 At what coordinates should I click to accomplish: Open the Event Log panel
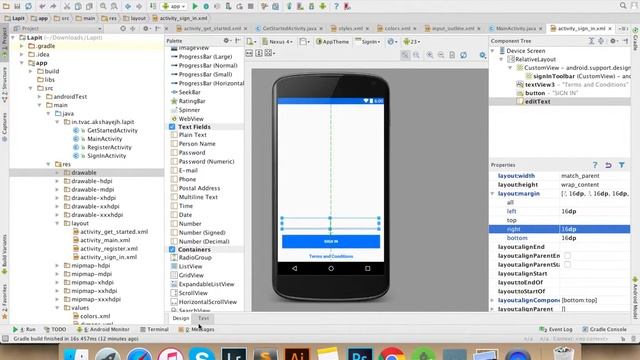pos(556,329)
